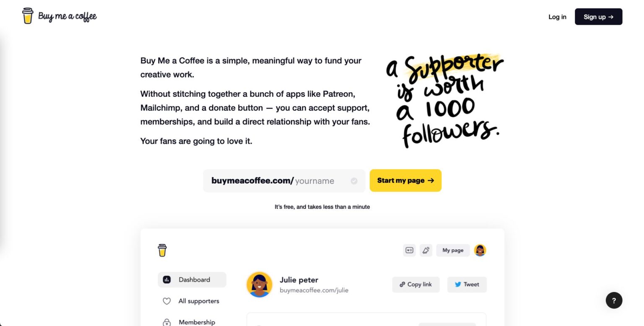Click the Tweet button on the dashboard preview
The height and width of the screenshot is (326, 644).
467,285
